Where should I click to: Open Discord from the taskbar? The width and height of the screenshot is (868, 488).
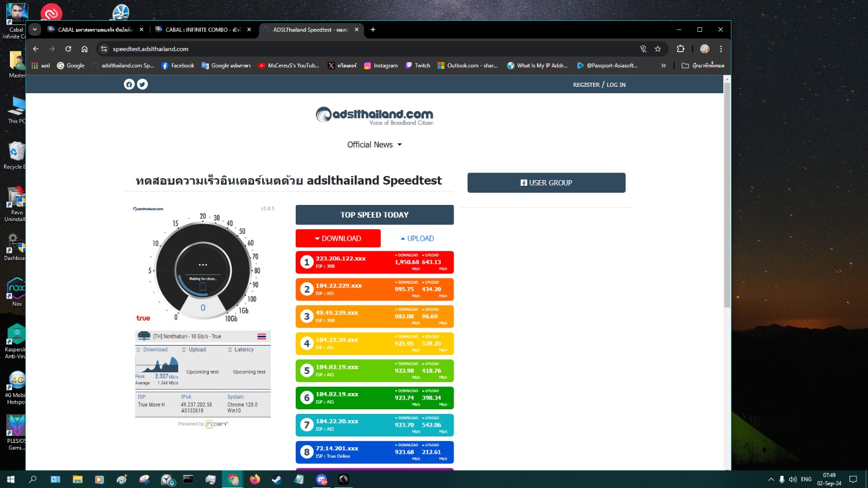click(x=321, y=479)
